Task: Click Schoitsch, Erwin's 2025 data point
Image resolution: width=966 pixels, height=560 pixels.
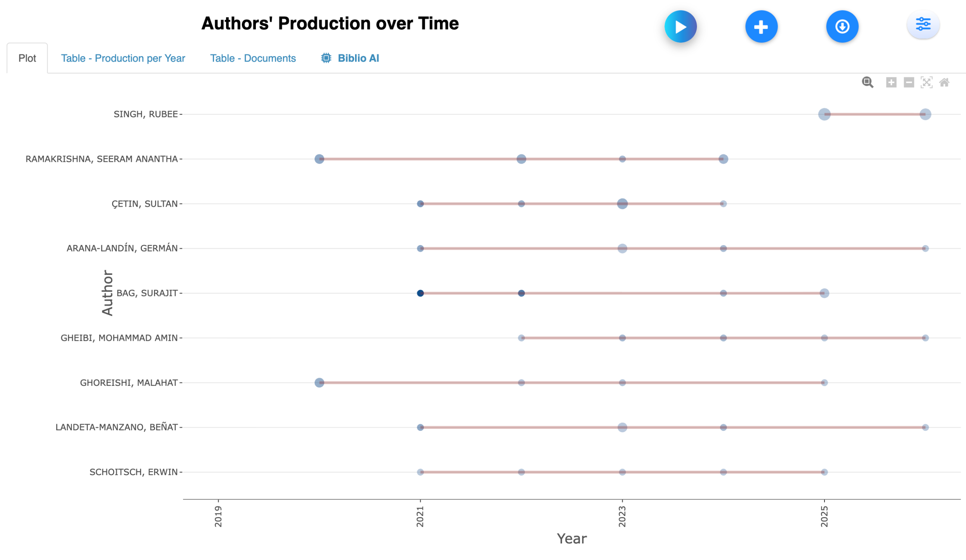Action: (x=824, y=472)
